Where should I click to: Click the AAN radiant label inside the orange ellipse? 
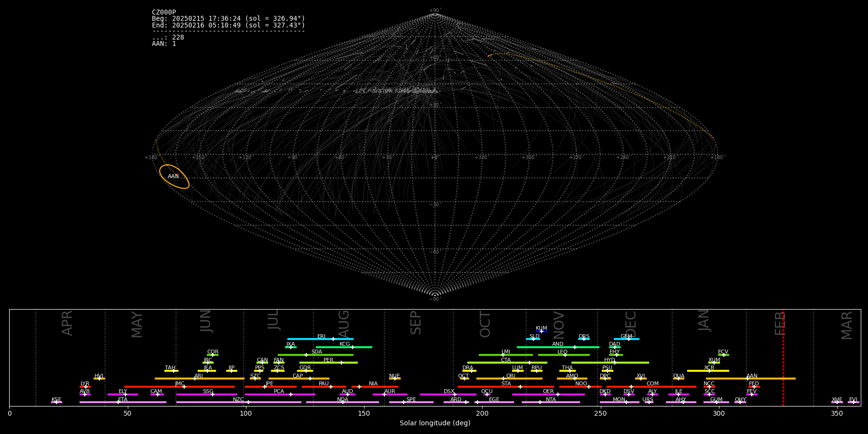coord(173,176)
